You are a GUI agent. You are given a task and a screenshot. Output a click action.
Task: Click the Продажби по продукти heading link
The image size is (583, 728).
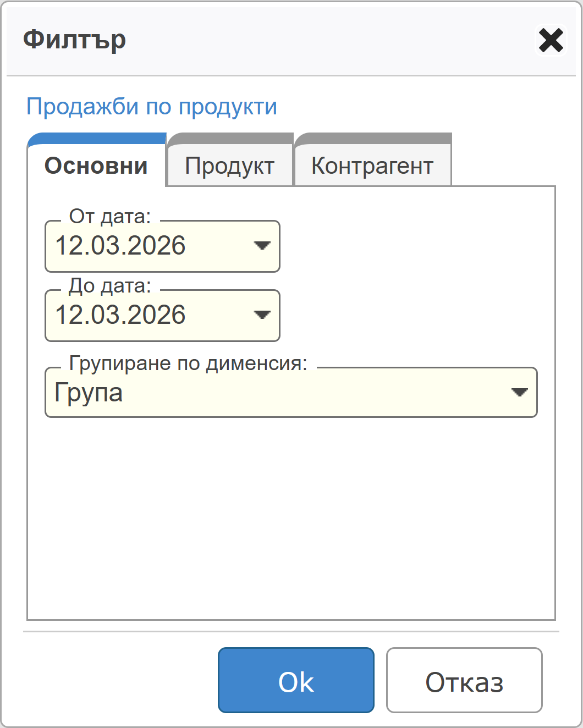point(152,107)
